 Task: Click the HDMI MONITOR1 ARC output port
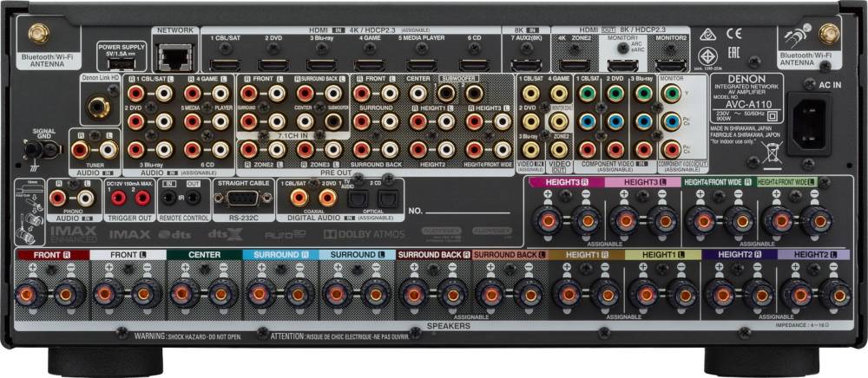(x=620, y=65)
